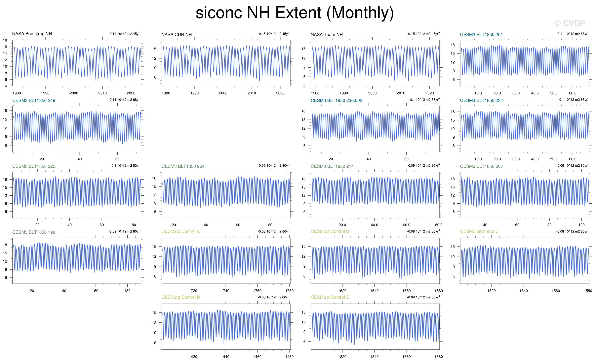Click the siconc NH Extent (Monthly) heading
This screenshot has width=595, height=364.
[x=295, y=13]
